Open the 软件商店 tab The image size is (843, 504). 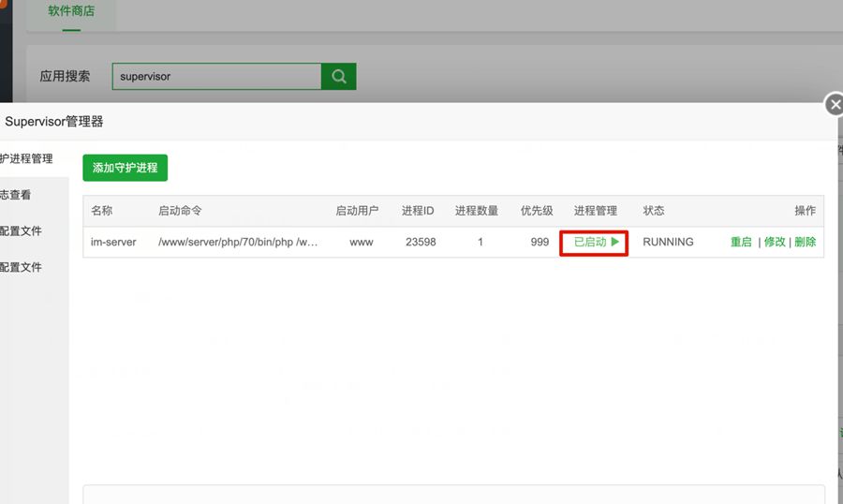click(x=71, y=13)
